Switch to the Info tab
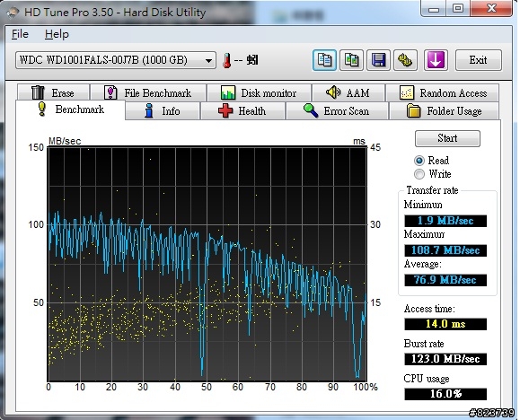This screenshot has height=420, width=520. (x=163, y=110)
